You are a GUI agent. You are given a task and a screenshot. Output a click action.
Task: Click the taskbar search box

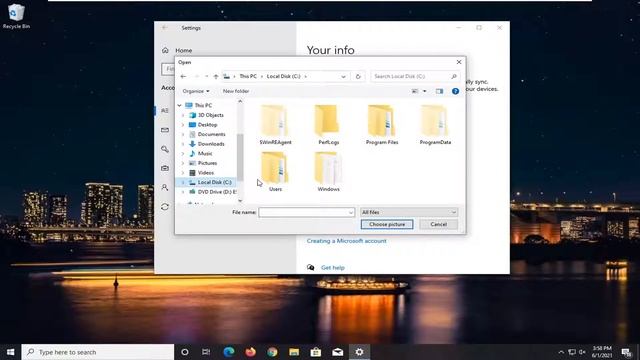click(98, 352)
